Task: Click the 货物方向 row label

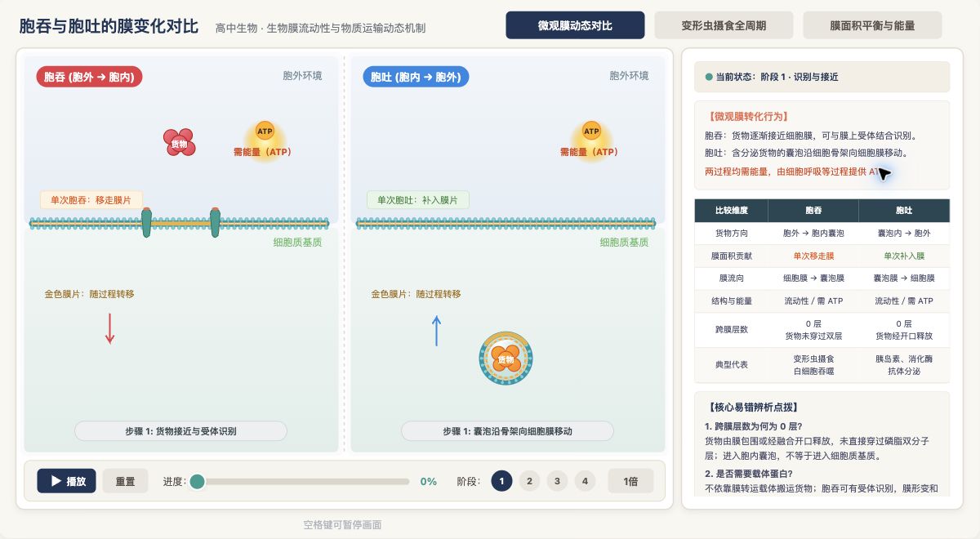Action: 731,233
